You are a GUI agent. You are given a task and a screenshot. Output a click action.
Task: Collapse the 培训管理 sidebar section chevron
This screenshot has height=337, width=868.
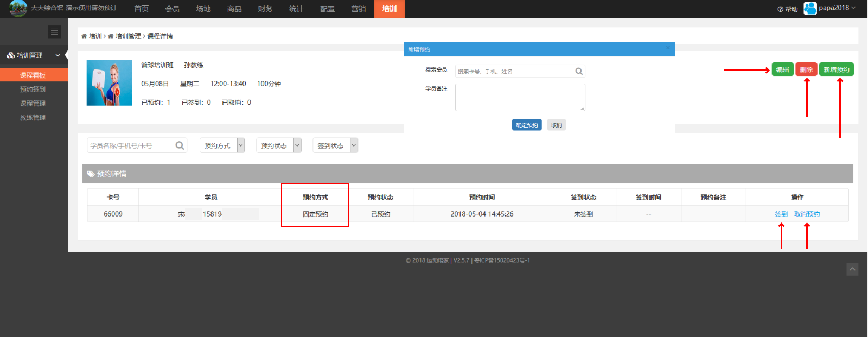click(x=58, y=55)
